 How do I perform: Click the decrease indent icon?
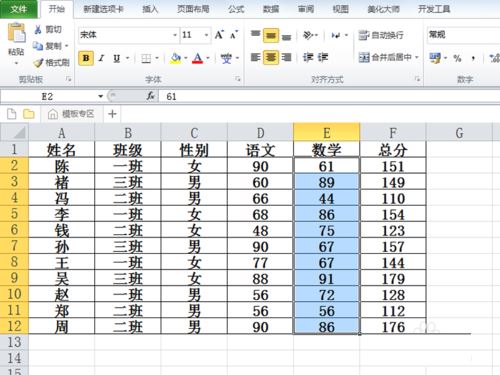308,58
